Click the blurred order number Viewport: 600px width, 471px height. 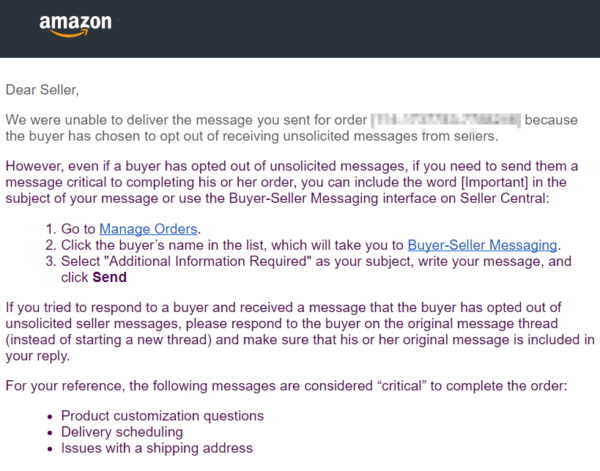[x=446, y=120]
